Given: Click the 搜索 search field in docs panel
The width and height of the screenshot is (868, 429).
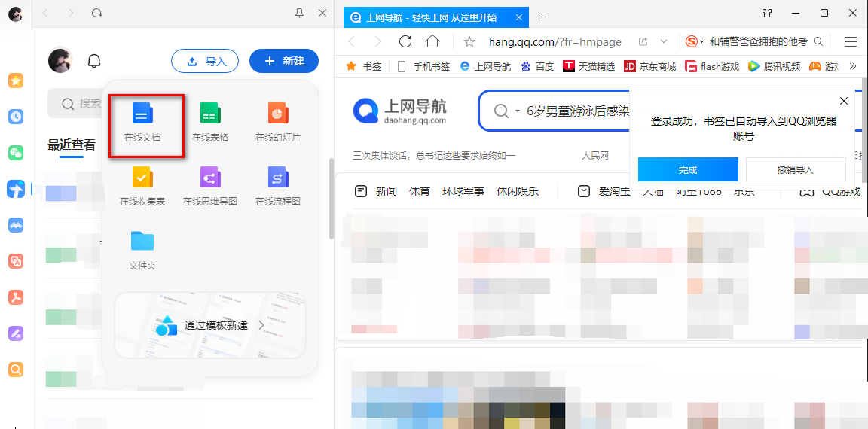Looking at the screenshot, I should (75, 103).
